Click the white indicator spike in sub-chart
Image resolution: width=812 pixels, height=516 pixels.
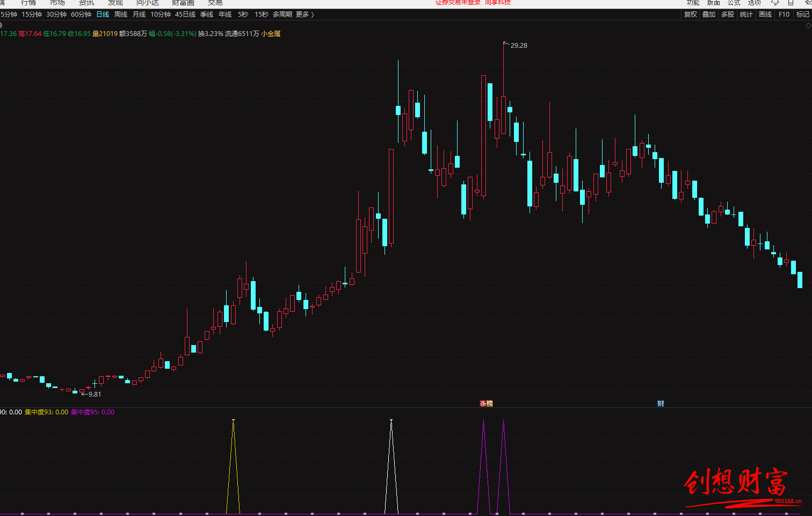[391, 467]
